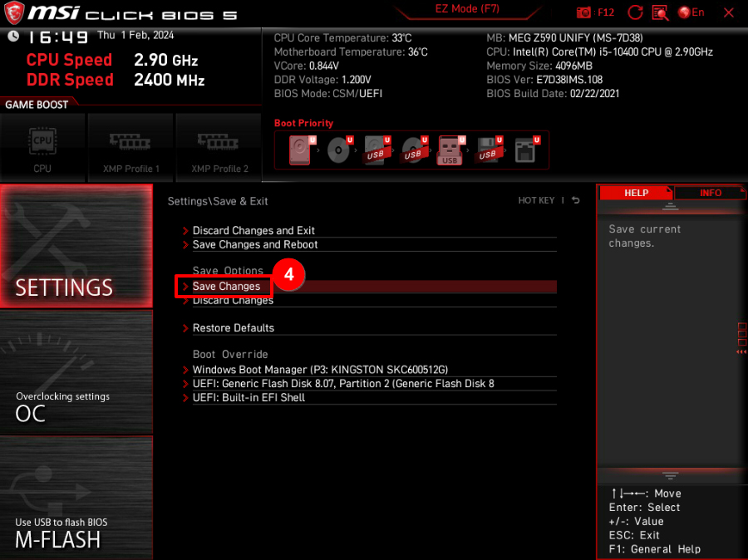Click Restore Defaults

370,328
